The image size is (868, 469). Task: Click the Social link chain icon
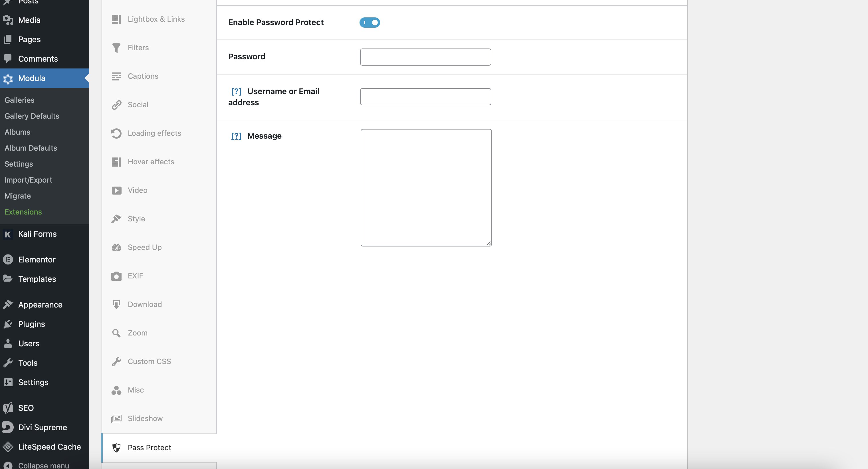[x=116, y=105]
